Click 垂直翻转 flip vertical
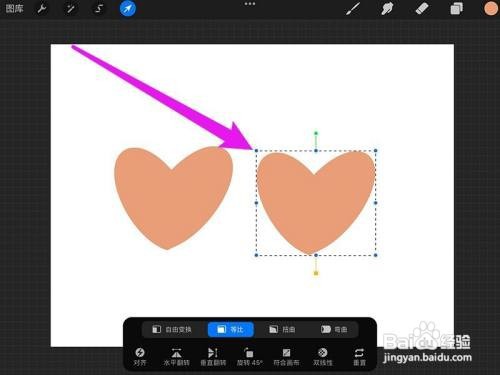The image size is (500, 375). (x=213, y=356)
